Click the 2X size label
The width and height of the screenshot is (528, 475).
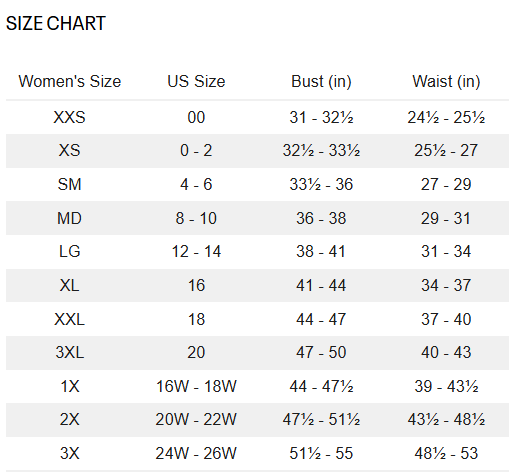click(70, 419)
